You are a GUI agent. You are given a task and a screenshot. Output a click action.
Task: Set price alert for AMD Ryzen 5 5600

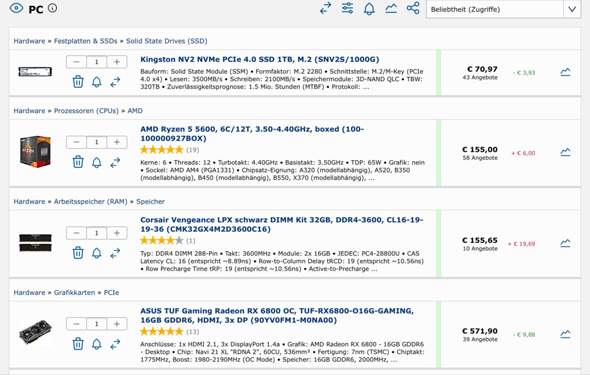(x=97, y=162)
